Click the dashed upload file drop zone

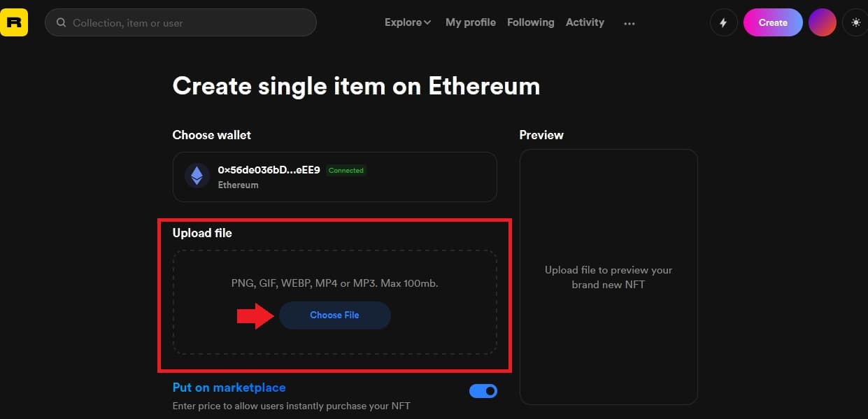[335, 302]
